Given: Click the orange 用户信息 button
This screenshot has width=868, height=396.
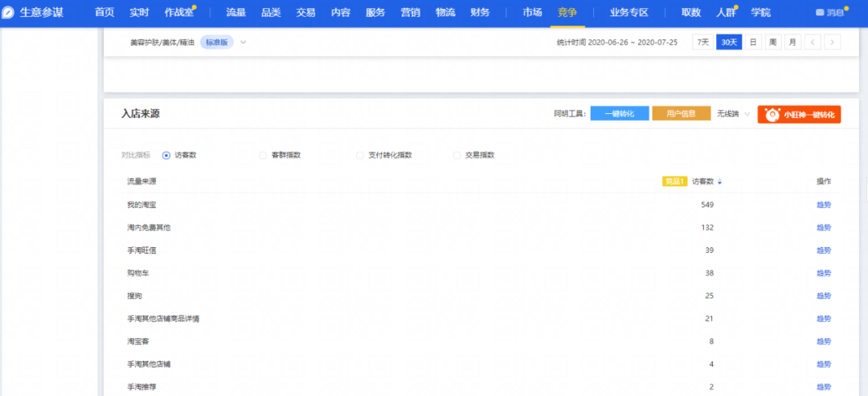Looking at the screenshot, I should 682,113.
